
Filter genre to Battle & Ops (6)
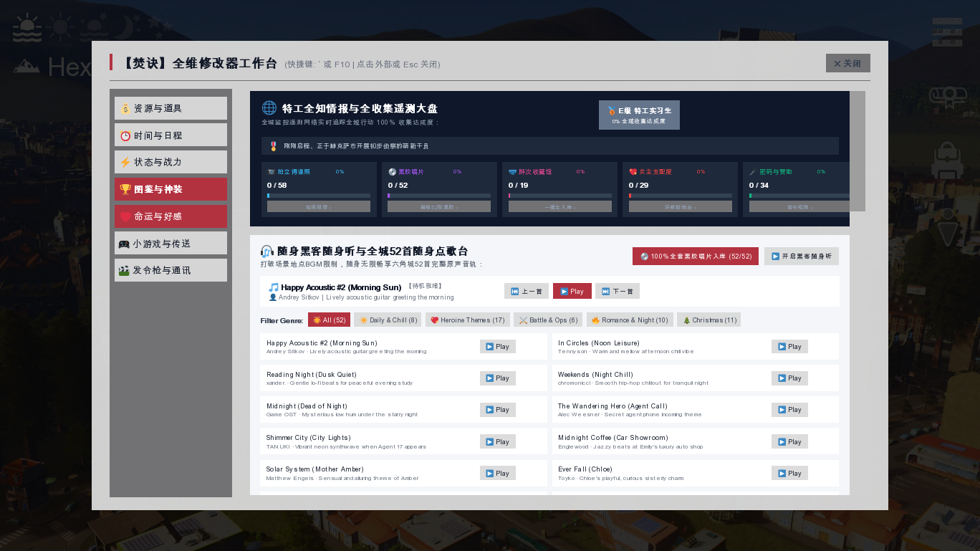tap(549, 320)
